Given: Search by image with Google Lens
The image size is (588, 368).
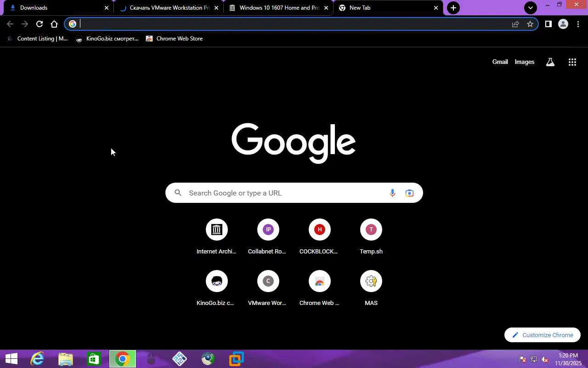Looking at the screenshot, I should 409,193.
